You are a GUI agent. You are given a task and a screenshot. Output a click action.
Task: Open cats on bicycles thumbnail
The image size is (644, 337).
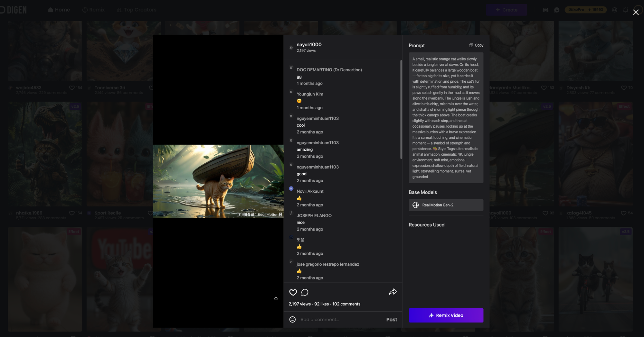(596, 279)
